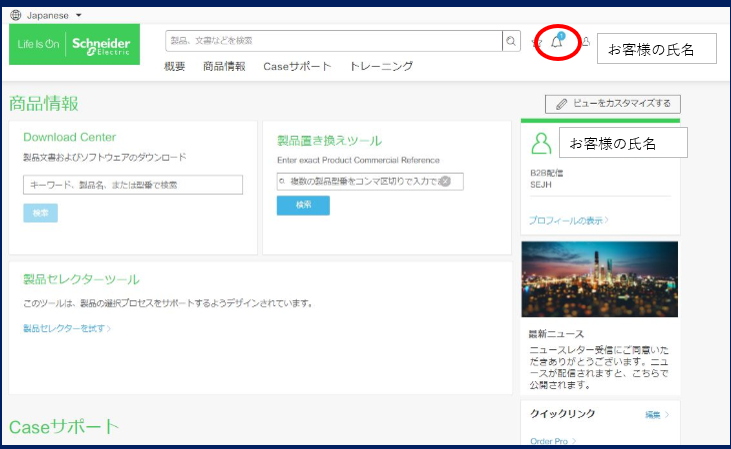Click the Download Center keyword search field
This screenshot has width=731, height=449.
point(133,185)
